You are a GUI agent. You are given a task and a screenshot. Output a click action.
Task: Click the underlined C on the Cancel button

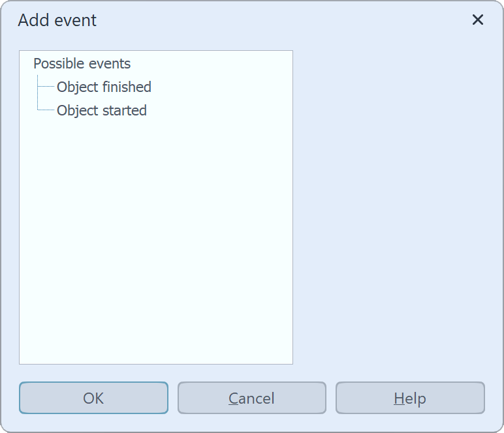[233, 398]
